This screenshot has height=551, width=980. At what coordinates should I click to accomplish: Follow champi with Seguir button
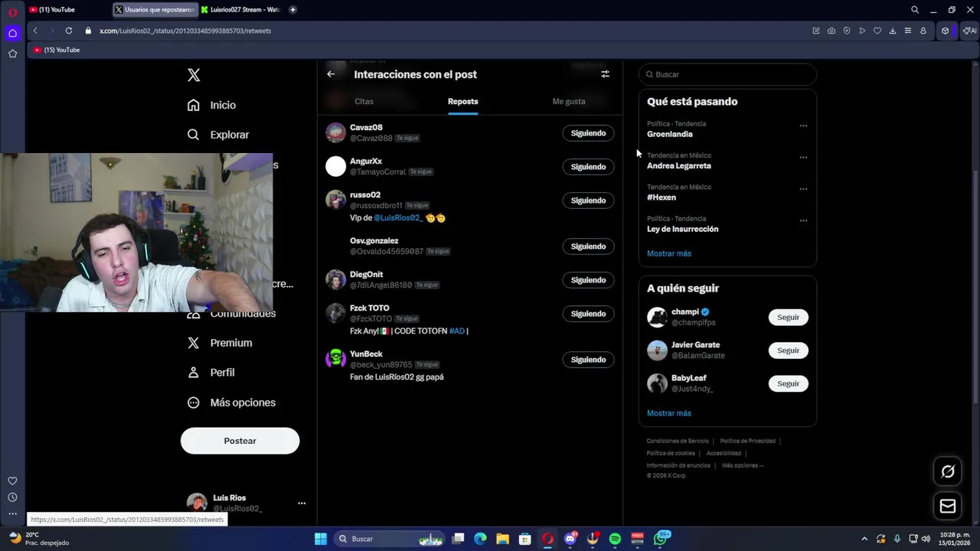[788, 318]
